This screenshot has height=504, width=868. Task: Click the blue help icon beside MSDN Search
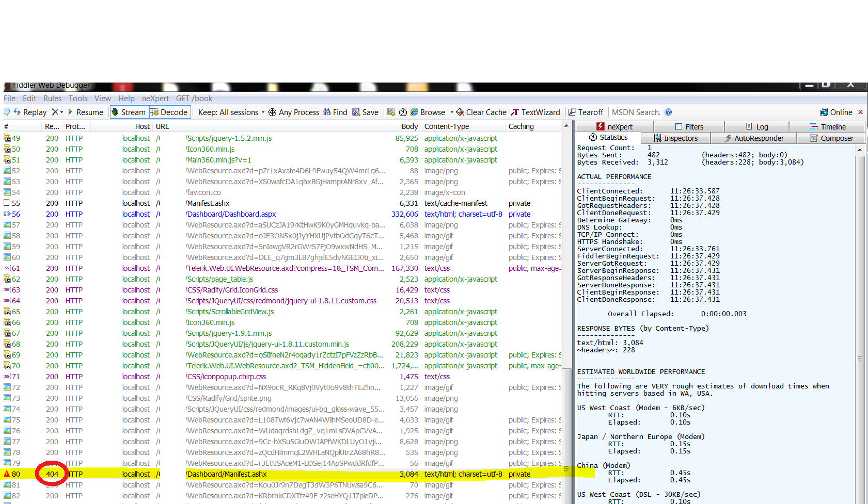click(x=668, y=112)
